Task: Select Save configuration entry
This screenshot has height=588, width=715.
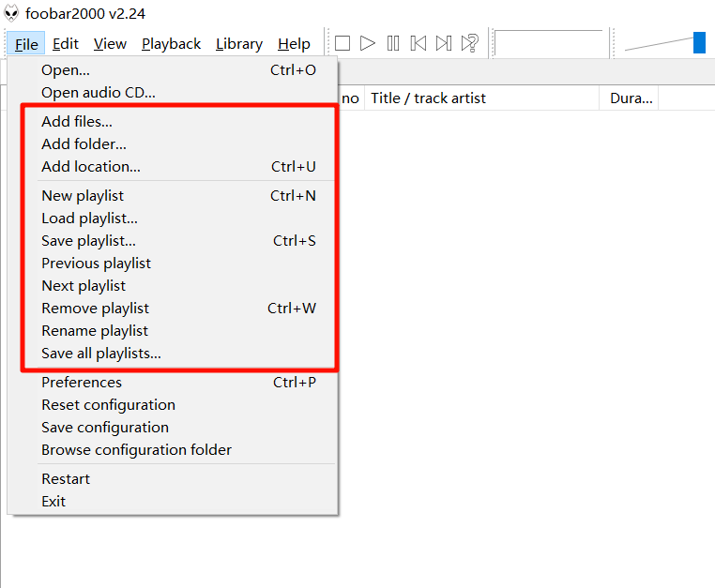Action: point(173,428)
